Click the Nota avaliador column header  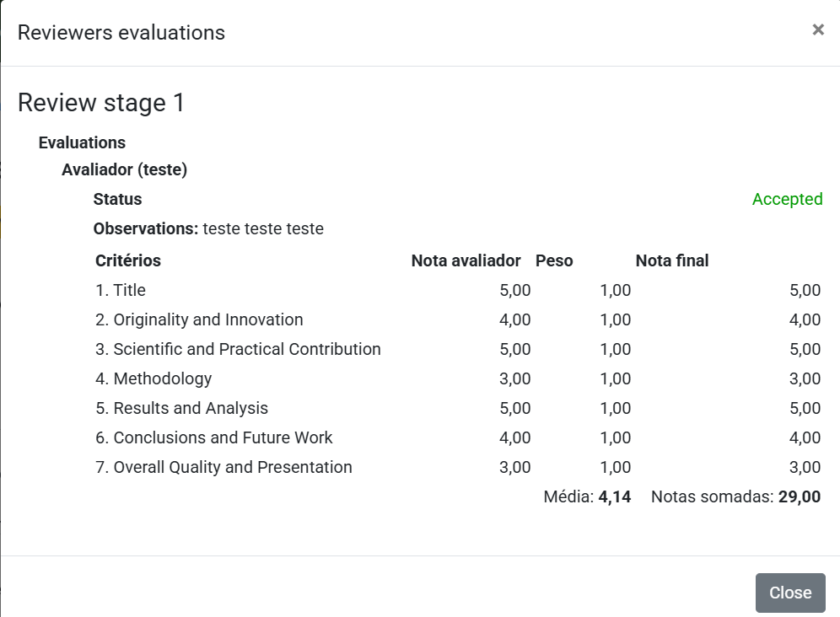[x=466, y=260]
